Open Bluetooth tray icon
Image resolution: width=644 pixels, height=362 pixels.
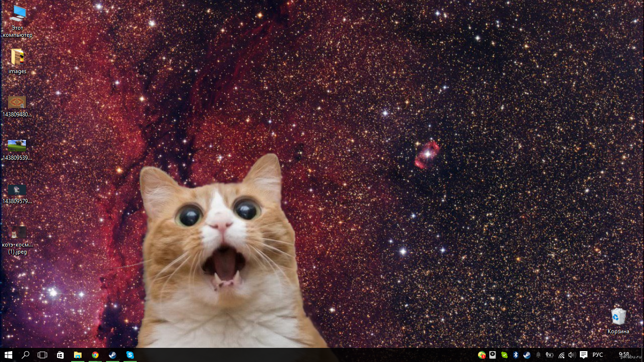click(516, 355)
